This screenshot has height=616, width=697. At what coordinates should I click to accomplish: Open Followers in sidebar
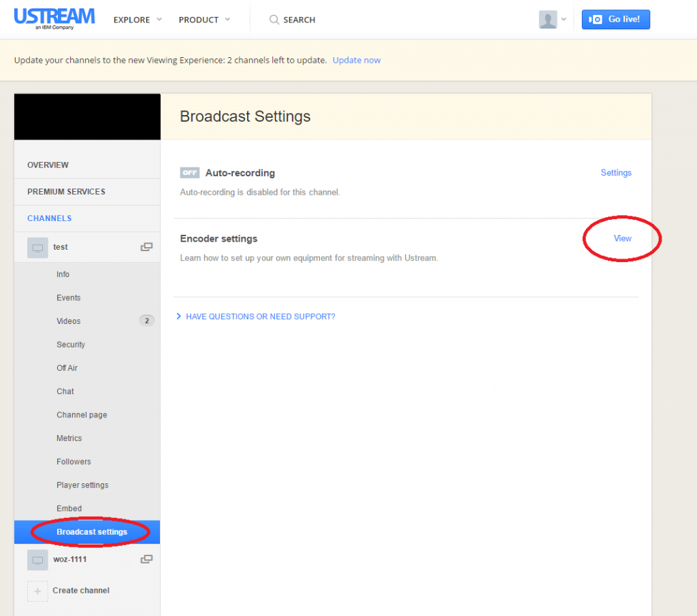click(x=74, y=461)
